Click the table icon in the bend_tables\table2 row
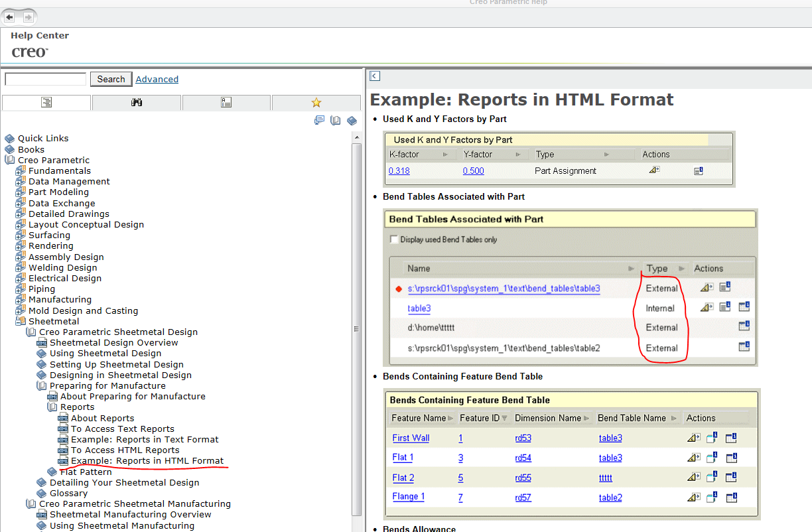Image resolution: width=812 pixels, height=532 pixels. [744, 346]
